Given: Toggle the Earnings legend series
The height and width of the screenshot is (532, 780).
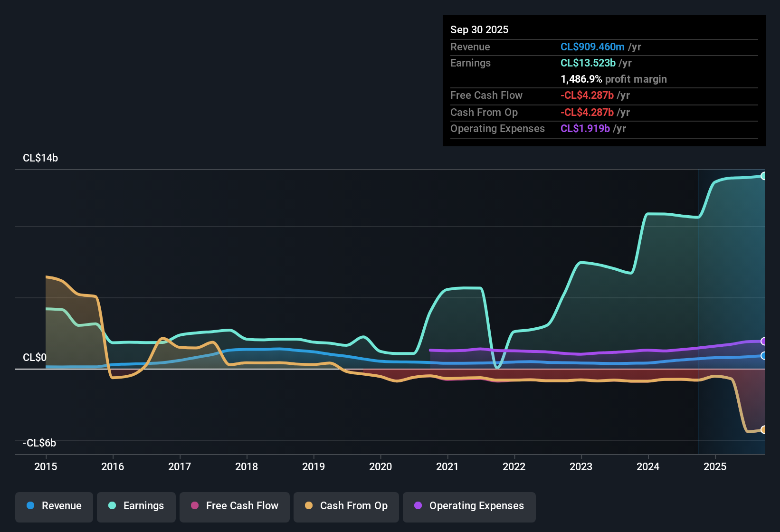Looking at the screenshot, I should click(136, 506).
